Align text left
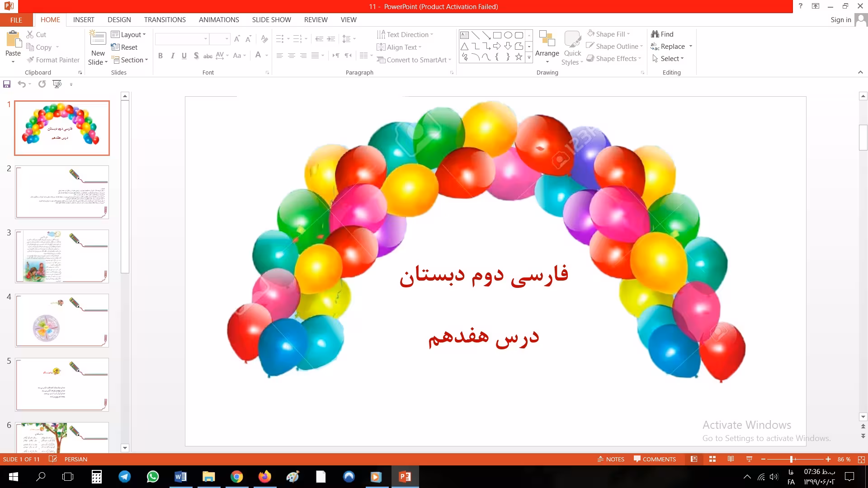The height and width of the screenshot is (488, 868). click(280, 56)
